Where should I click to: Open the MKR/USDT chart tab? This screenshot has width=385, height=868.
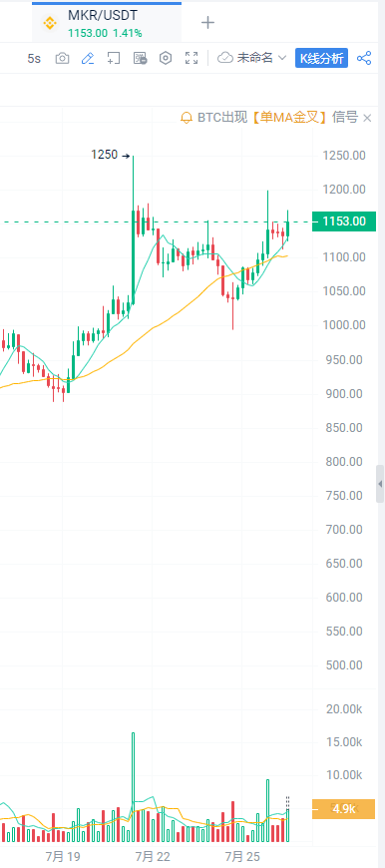106,23
